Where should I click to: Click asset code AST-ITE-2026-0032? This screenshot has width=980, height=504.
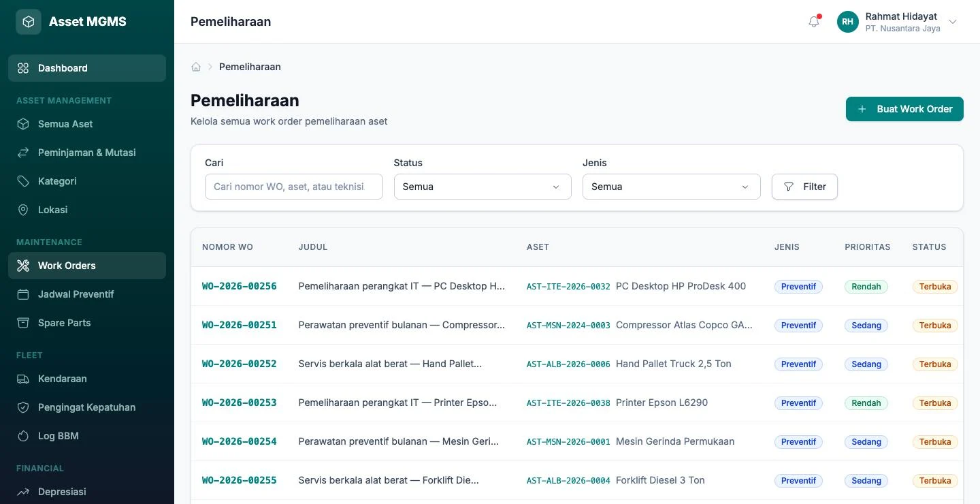(x=568, y=287)
